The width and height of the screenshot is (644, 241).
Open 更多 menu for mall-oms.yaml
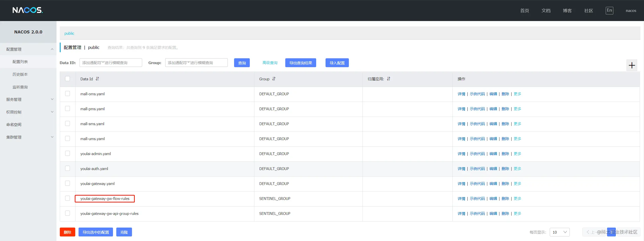[x=517, y=94]
